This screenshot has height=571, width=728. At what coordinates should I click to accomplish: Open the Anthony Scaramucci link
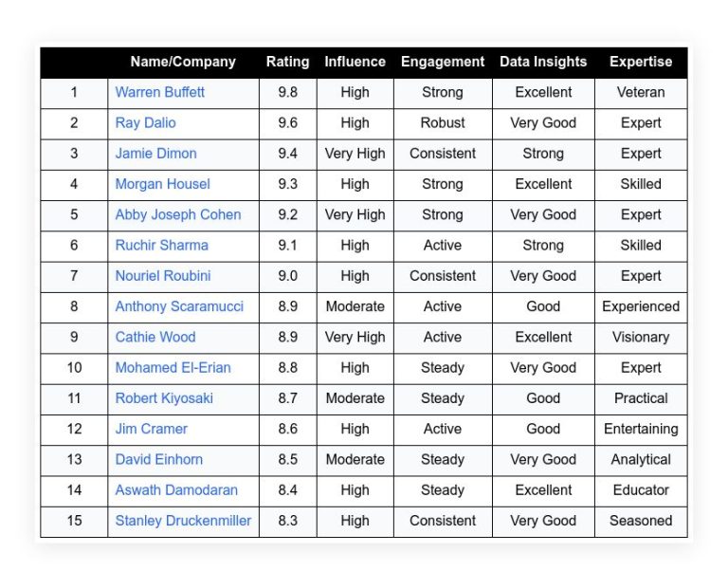pos(179,306)
